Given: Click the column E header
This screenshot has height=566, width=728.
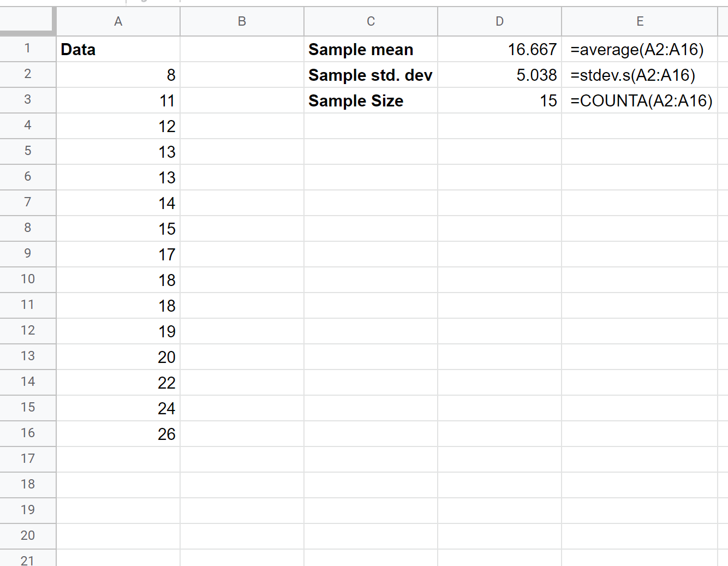Looking at the screenshot, I should coord(640,21).
